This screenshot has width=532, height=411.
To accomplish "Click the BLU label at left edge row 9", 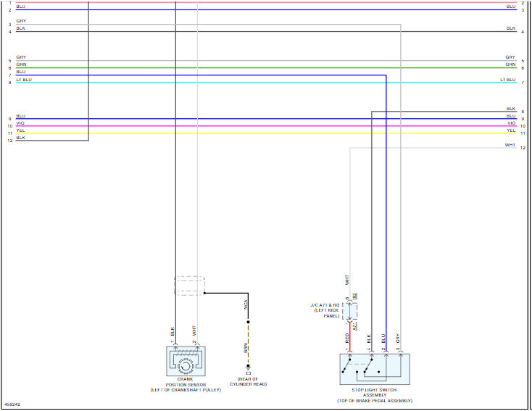I will click(x=20, y=116).
